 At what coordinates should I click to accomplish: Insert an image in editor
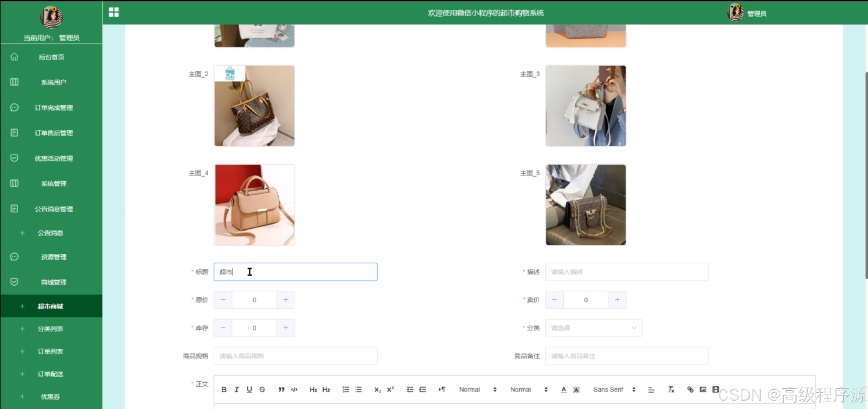pyautogui.click(x=703, y=390)
